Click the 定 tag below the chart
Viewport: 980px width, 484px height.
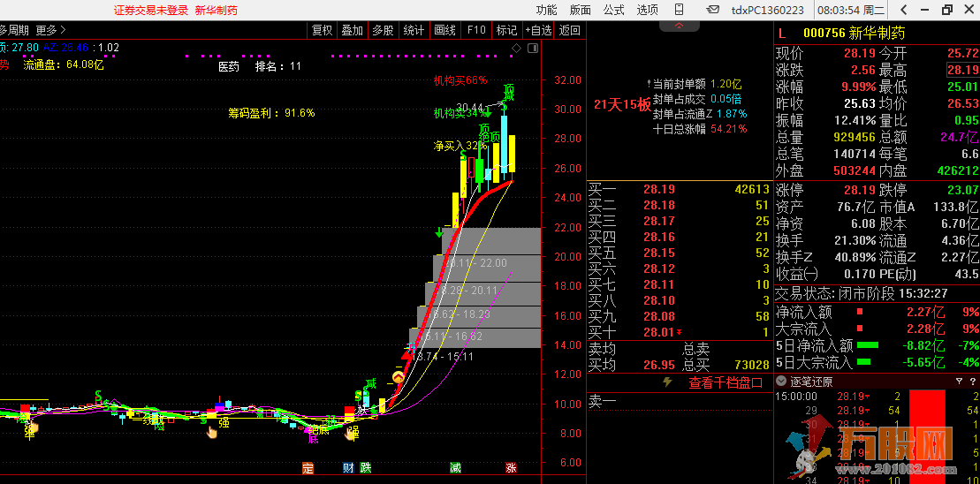pyautogui.click(x=307, y=468)
